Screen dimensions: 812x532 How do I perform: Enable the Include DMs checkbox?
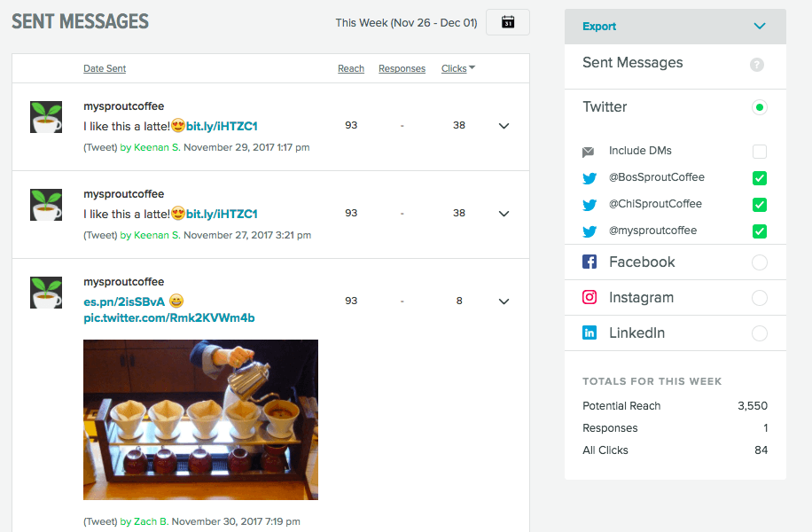pyautogui.click(x=759, y=152)
